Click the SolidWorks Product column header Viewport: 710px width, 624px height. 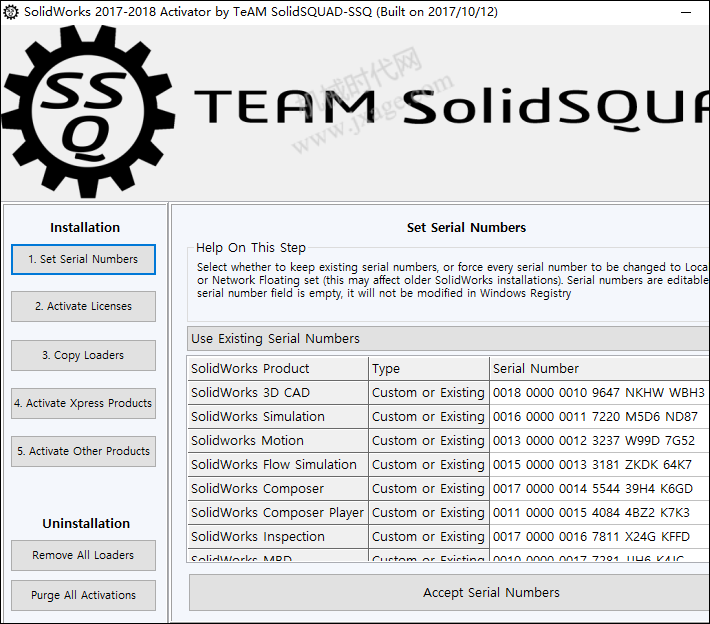click(278, 369)
